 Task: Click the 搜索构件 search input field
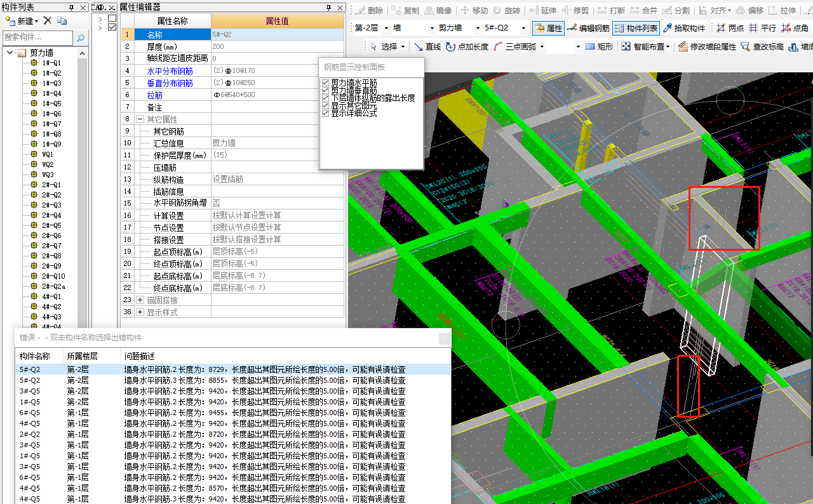(x=38, y=38)
